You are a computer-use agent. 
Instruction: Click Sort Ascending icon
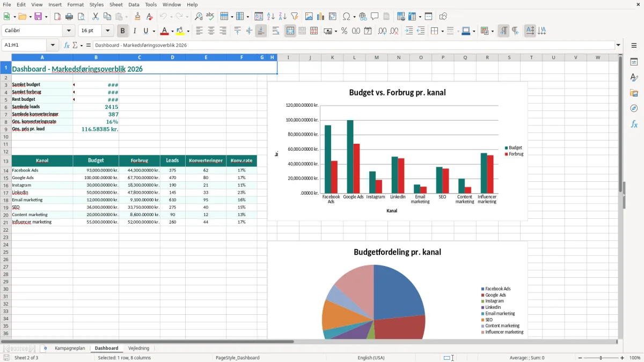click(270, 17)
